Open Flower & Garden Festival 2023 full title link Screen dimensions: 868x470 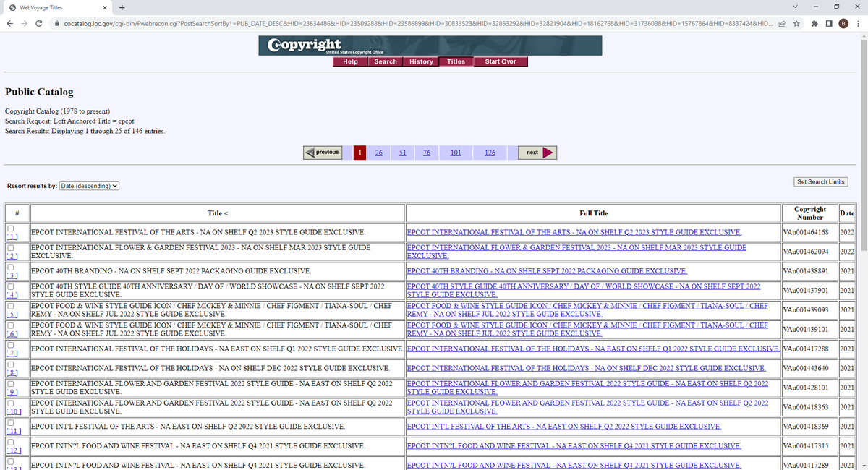(577, 252)
